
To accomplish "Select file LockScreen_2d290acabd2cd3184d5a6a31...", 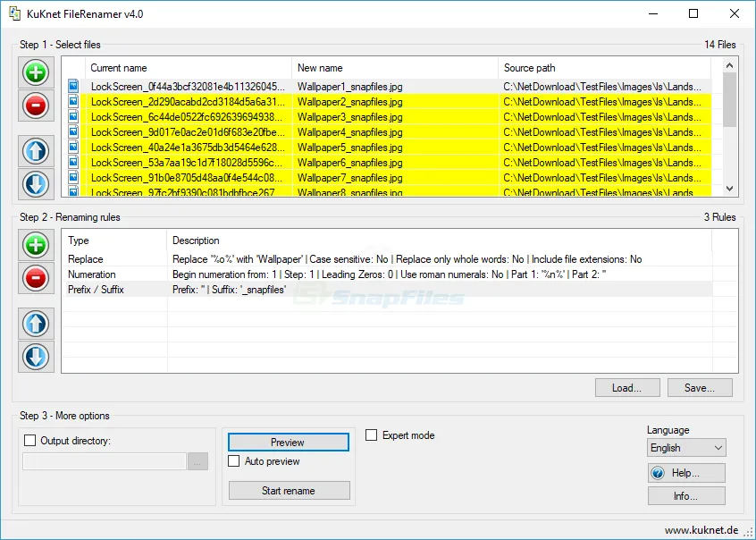I will tap(188, 101).
